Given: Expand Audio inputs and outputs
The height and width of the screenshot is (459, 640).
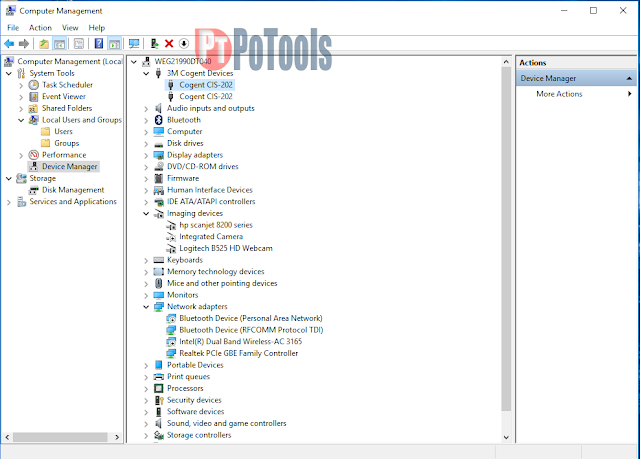Looking at the screenshot, I should click(x=146, y=109).
